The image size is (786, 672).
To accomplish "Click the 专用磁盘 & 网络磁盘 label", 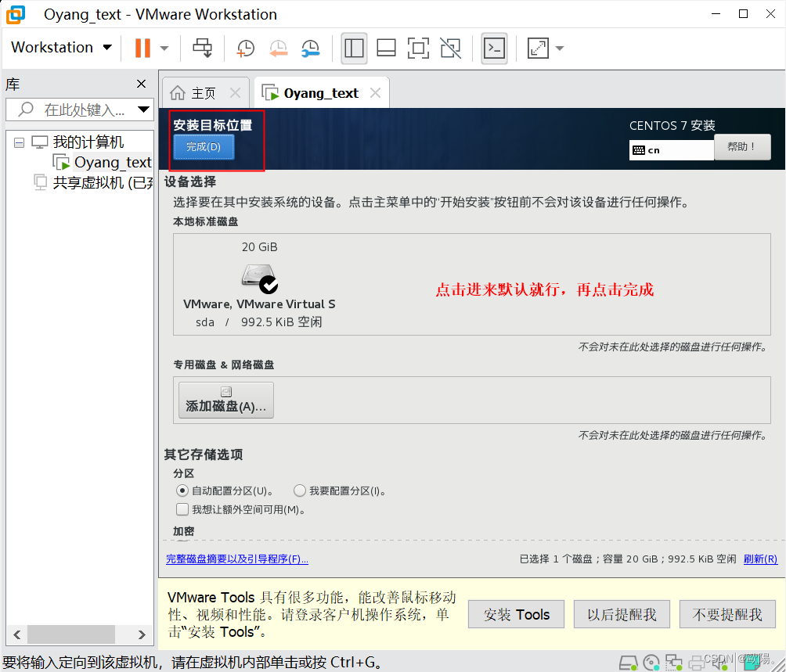I will 224,365.
